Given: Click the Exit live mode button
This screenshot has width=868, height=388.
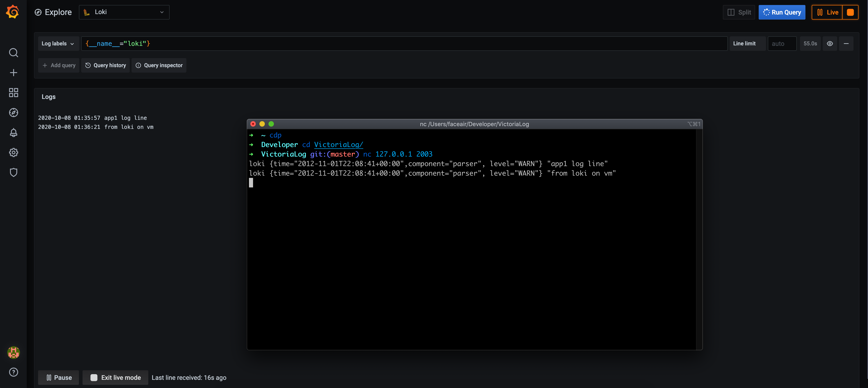Looking at the screenshot, I should [116, 378].
